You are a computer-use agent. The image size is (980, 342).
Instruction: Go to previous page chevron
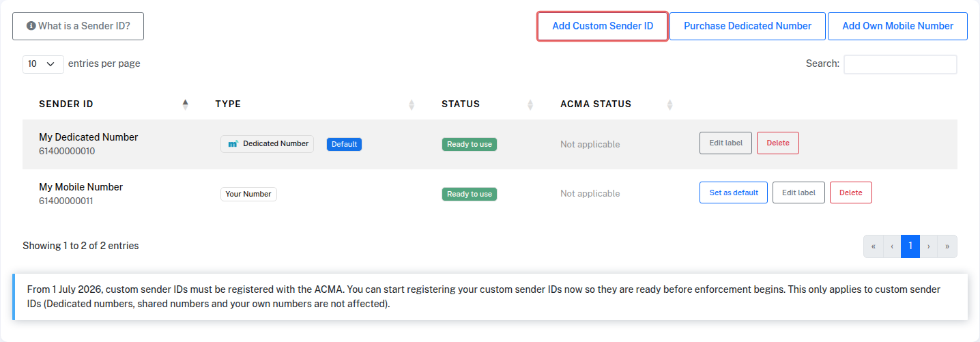tap(892, 246)
